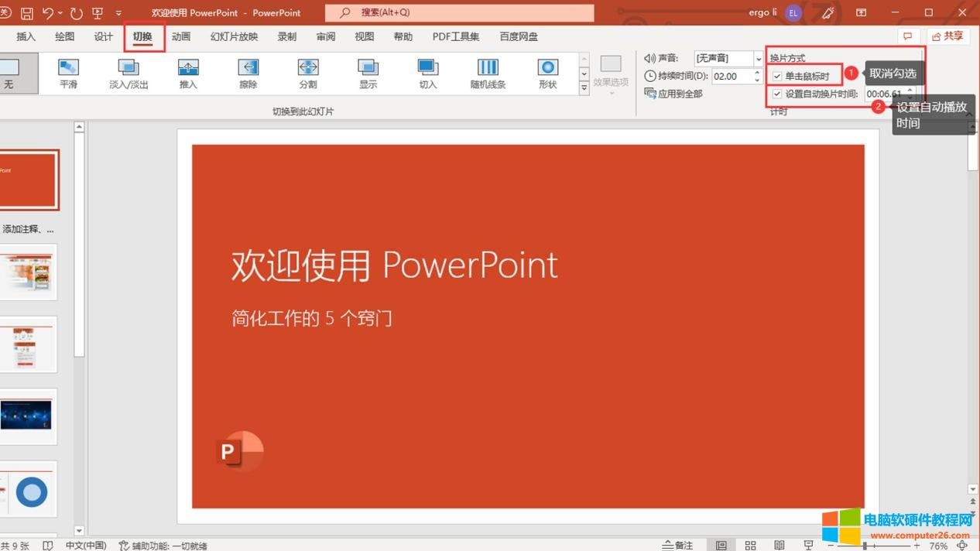
Task: Open the quick access toolbar customize dropdown
Action: point(118,13)
